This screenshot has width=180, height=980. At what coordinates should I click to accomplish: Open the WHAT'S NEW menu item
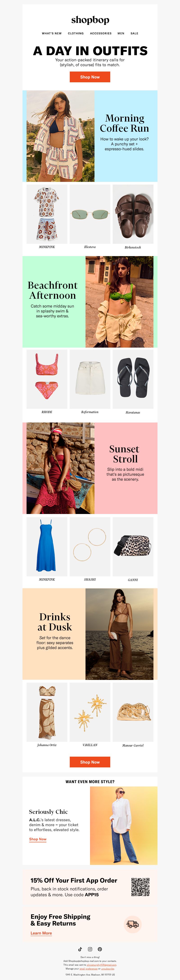52,33
